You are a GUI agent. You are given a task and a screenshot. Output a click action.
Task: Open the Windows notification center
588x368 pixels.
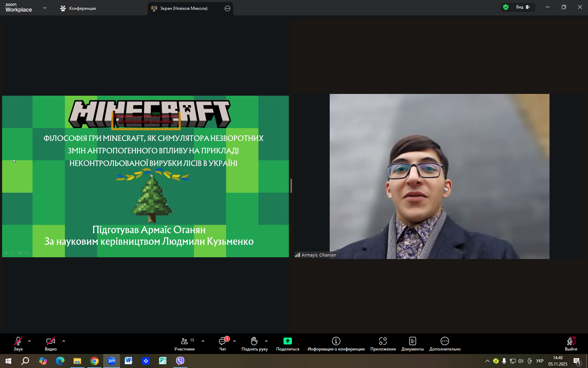click(577, 361)
